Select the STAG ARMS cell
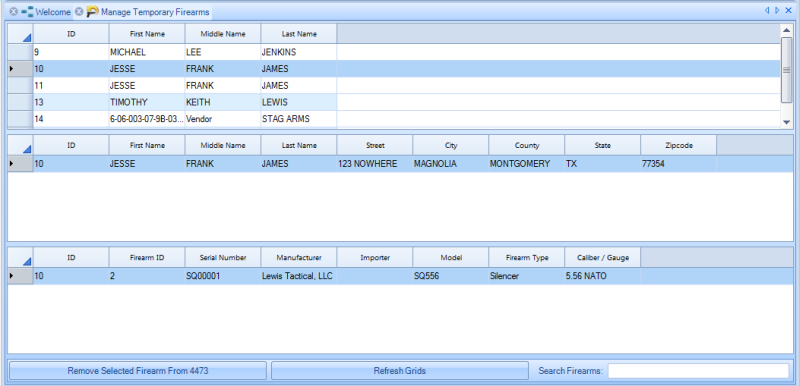This screenshot has height=386, width=800. 299,119
